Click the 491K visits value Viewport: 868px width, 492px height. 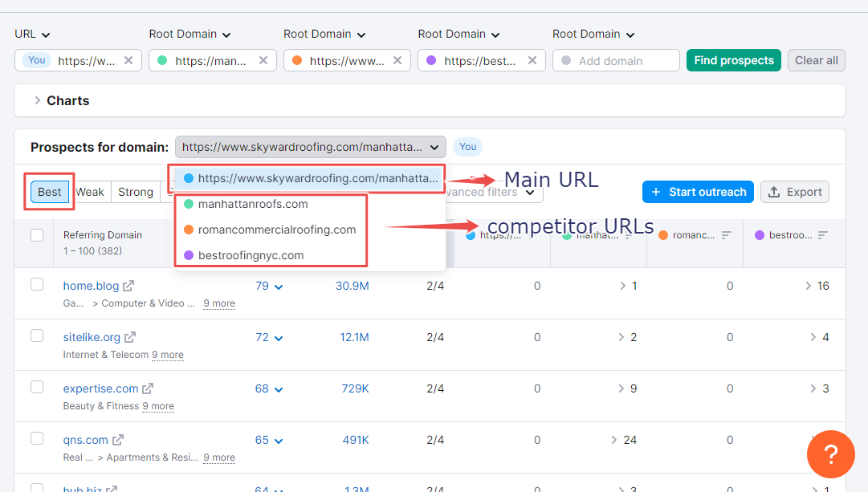pos(356,440)
